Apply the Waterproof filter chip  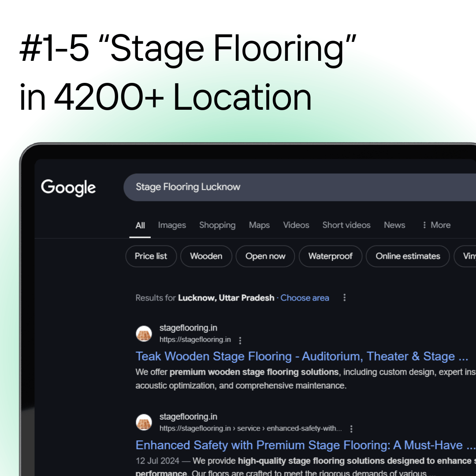pyautogui.click(x=330, y=256)
